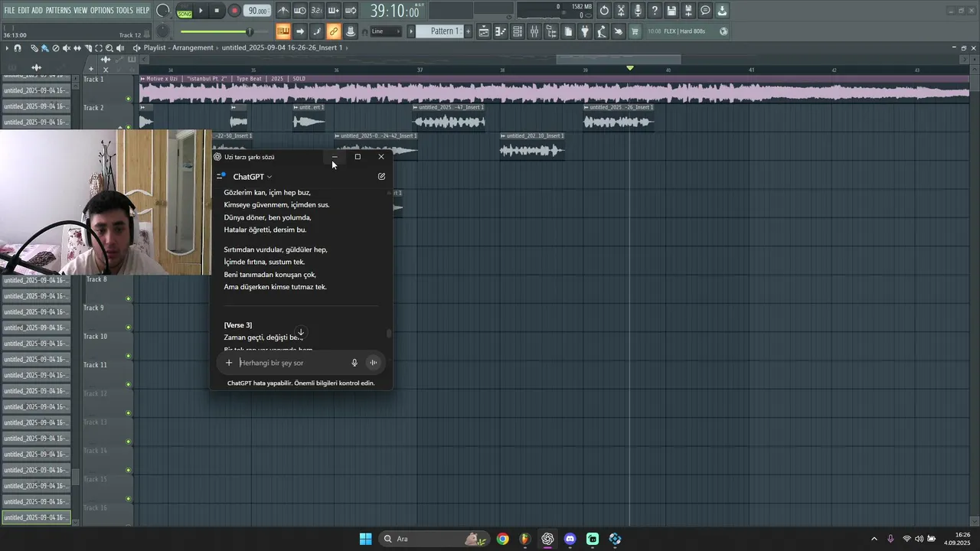This screenshot has height=551, width=980.
Task: Open the snap dropdown showing Line
Action: click(x=386, y=31)
